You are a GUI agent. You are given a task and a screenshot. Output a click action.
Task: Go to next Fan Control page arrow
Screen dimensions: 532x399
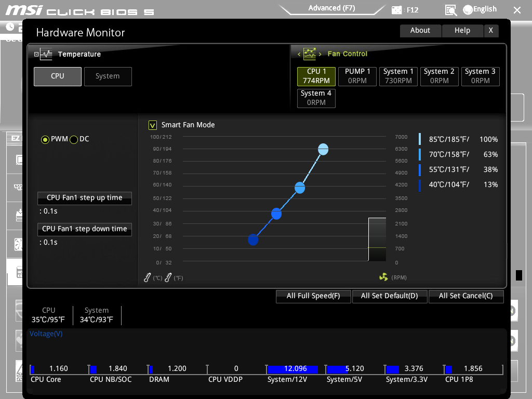pos(320,54)
